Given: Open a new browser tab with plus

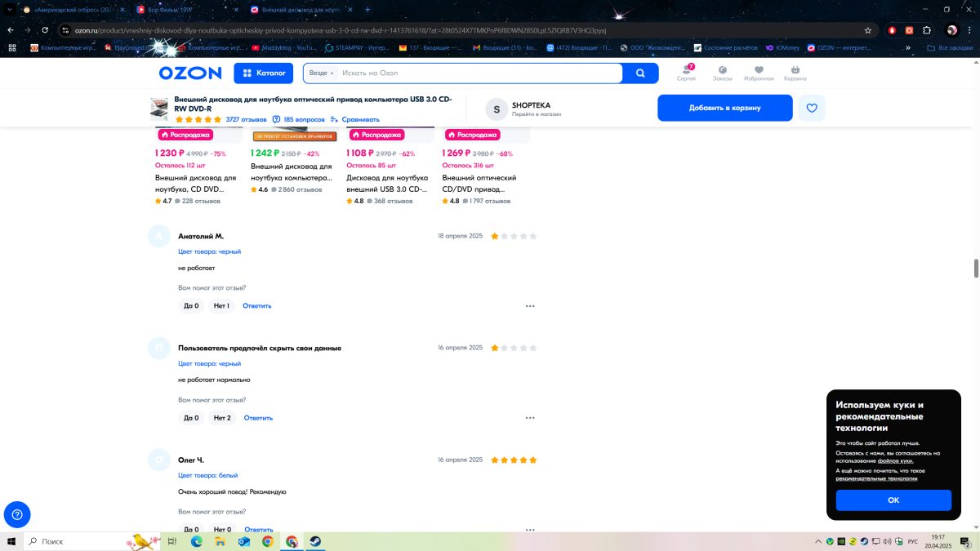Looking at the screenshot, I should click(x=367, y=10).
